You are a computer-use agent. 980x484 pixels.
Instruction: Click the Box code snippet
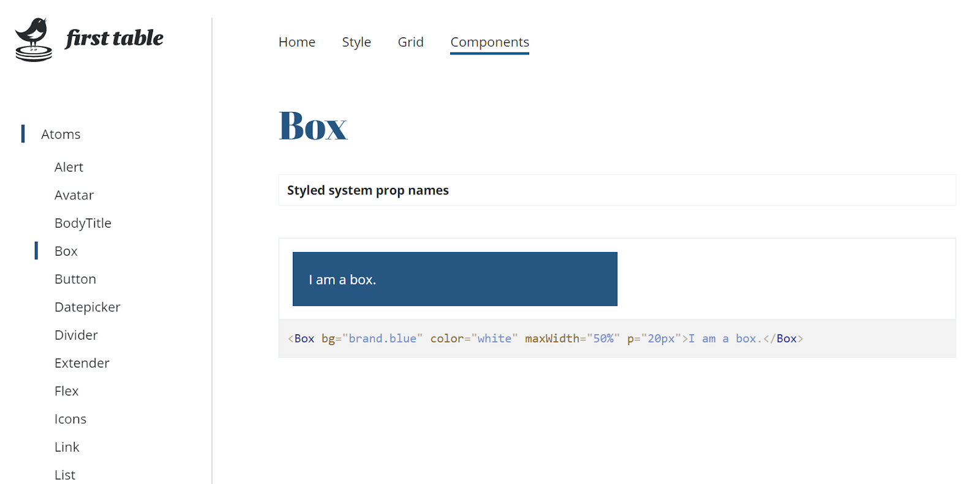click(617, 338)
